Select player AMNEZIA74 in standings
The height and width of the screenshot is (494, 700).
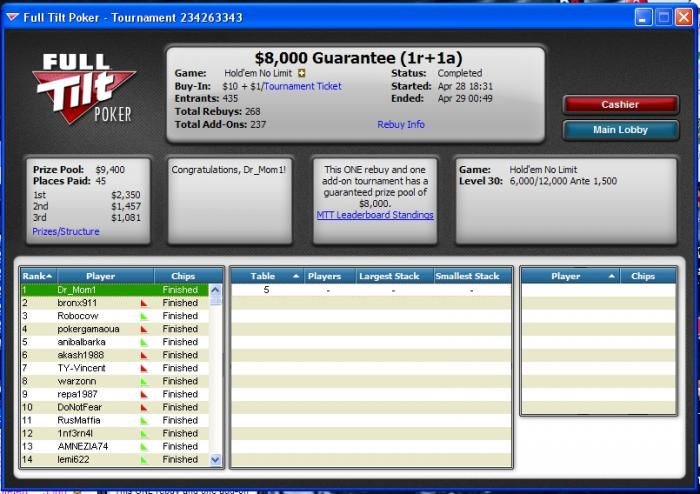(x=115, y=446)
